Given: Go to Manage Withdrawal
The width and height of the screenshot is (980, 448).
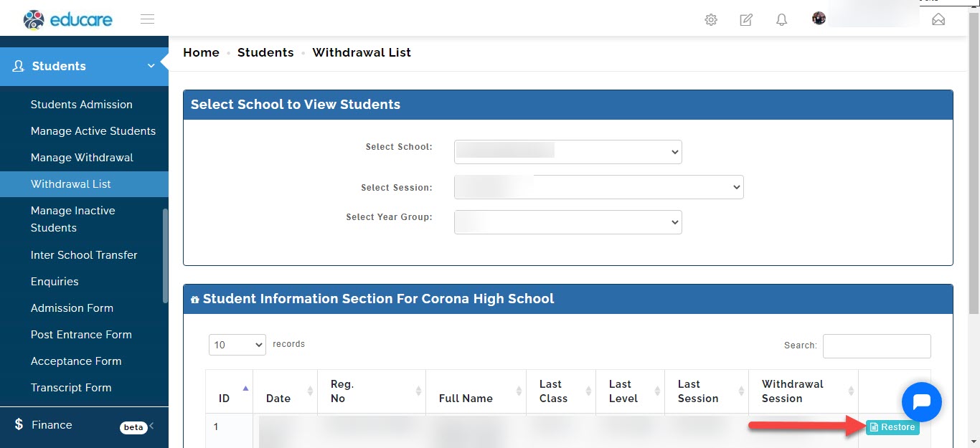Looking at the screenshot, I should tap(82, 158).
